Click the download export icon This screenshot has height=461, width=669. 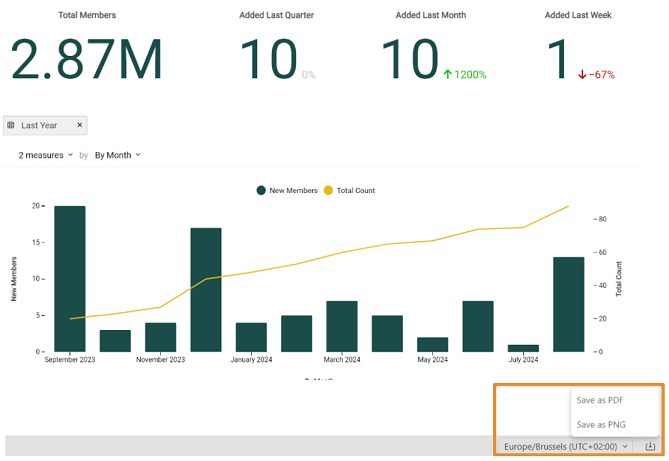(650, 446)
